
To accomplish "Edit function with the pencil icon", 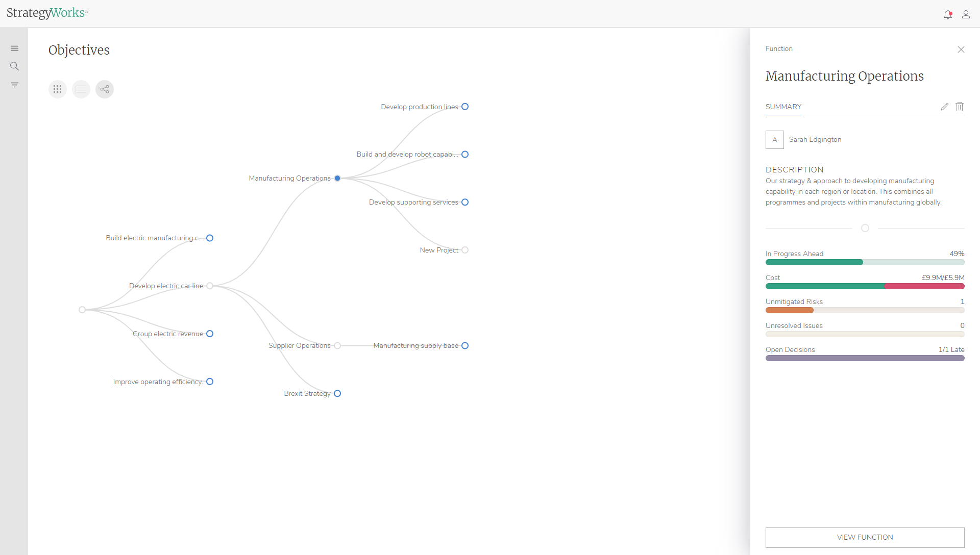I will 945,107.
